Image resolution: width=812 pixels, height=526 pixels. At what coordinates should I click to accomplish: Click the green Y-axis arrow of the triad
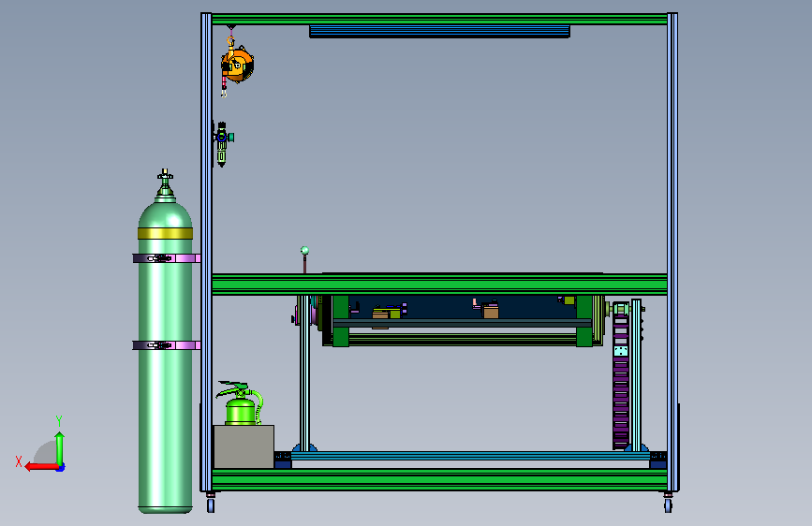[x=60, y=448]
